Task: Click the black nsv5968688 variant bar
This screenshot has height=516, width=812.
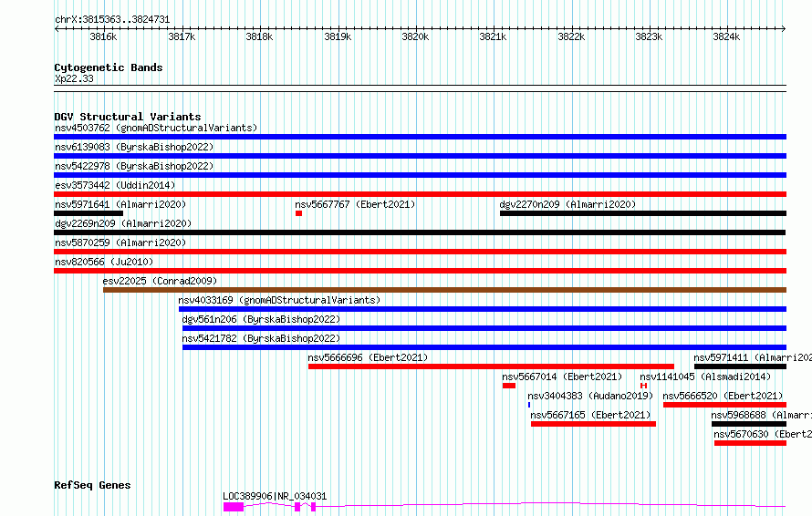Action: pos(749,424)
